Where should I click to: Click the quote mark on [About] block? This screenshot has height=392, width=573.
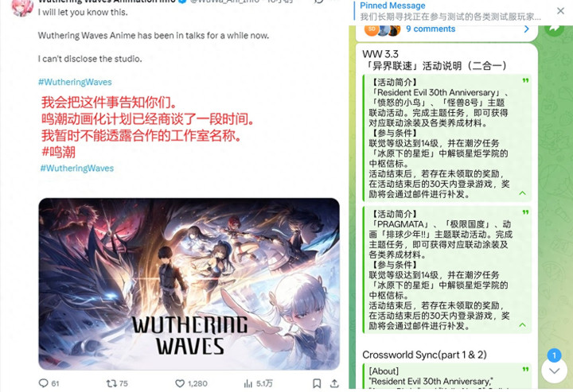pyautogui.click(x=525, y=370)
